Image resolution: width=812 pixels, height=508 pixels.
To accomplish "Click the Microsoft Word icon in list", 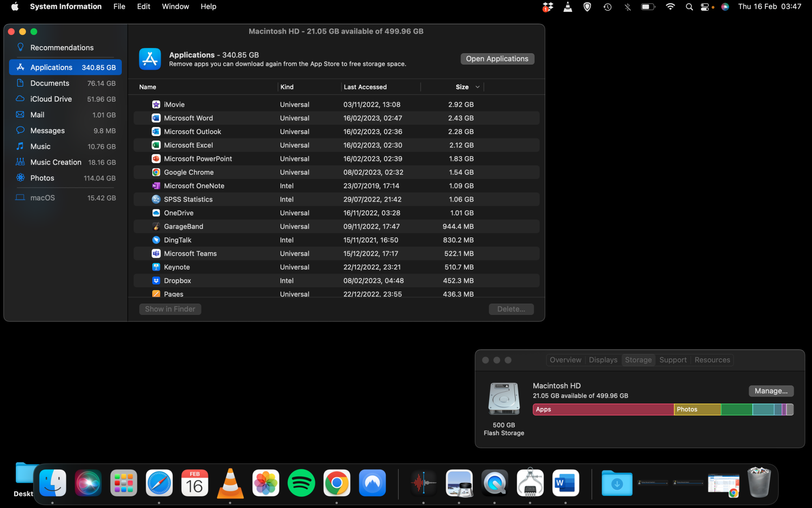I will [x=156, y=118].
